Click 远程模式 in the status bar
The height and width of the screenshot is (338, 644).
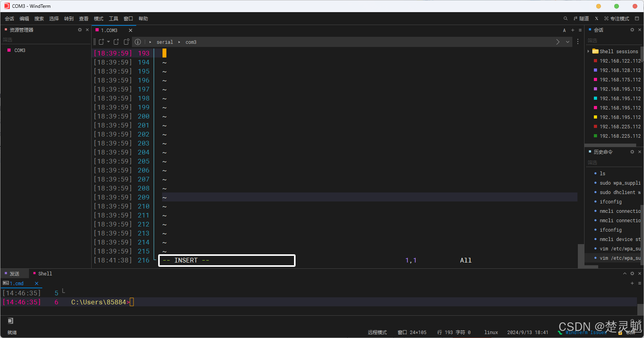coord(377,332)
